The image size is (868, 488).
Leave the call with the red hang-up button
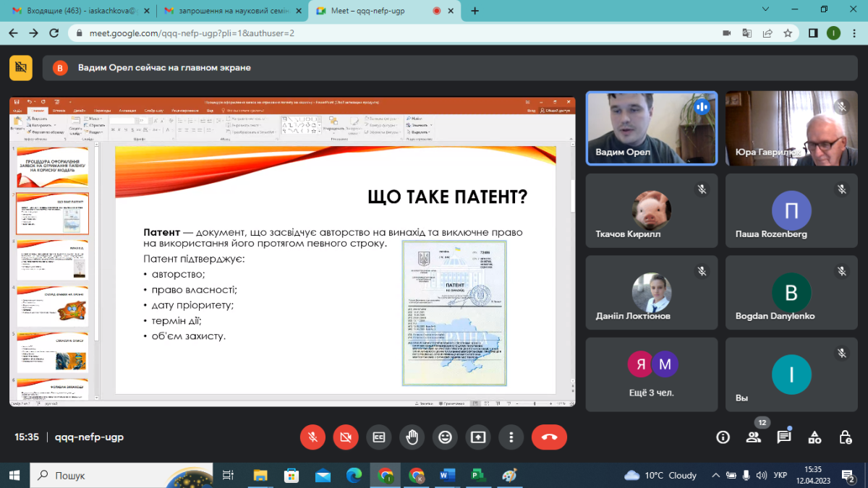coord(549,437)
